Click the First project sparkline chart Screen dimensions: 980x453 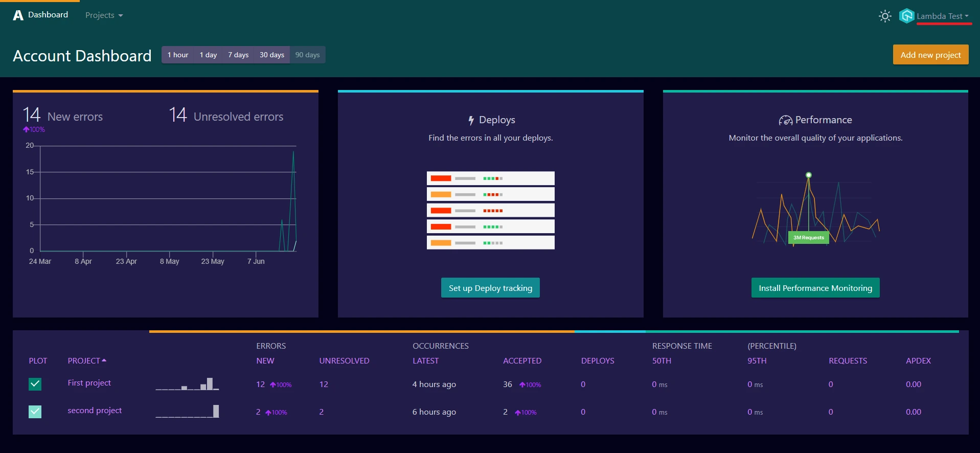click(x=187, y=384)
